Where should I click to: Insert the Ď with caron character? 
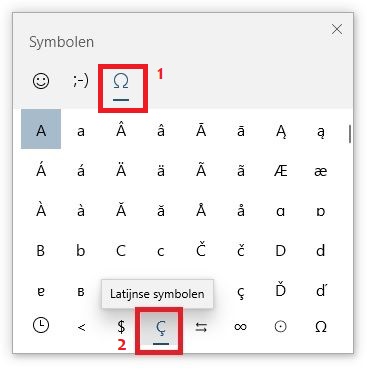pos(281,290)
